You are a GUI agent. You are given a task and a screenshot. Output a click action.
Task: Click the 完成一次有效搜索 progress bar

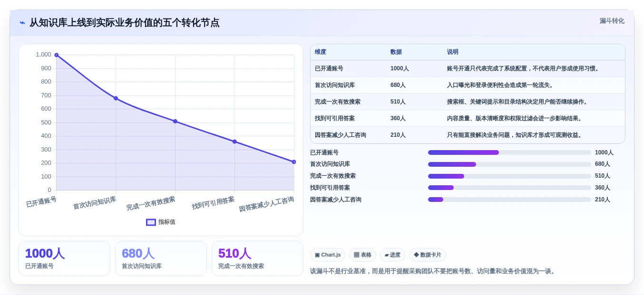509,176
